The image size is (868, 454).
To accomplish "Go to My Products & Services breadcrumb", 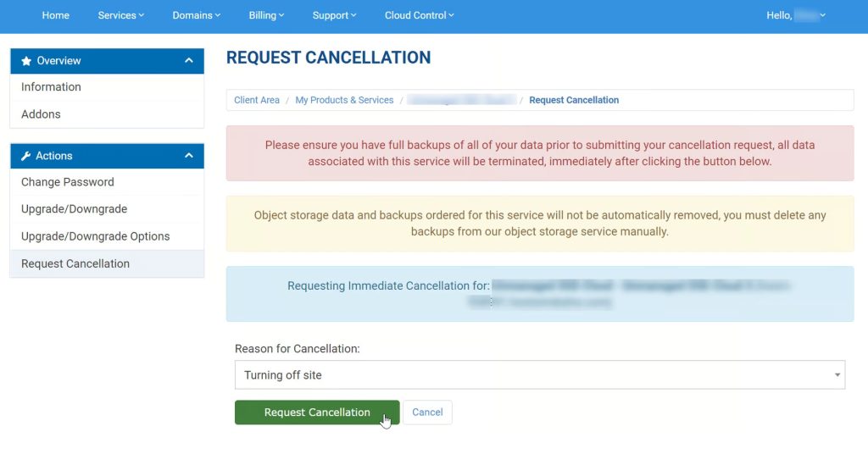I will pos(344,100).
